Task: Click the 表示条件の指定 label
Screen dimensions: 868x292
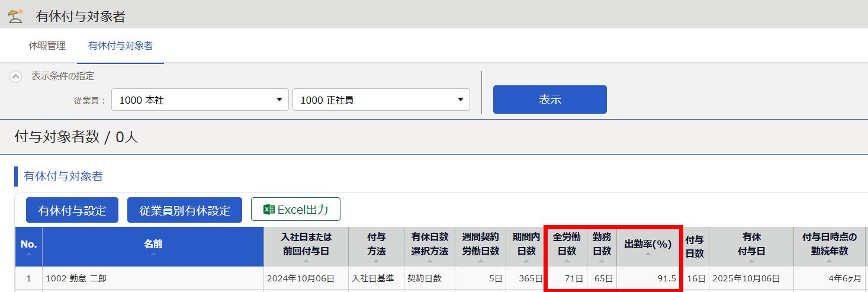Action: tap(63, 76)
